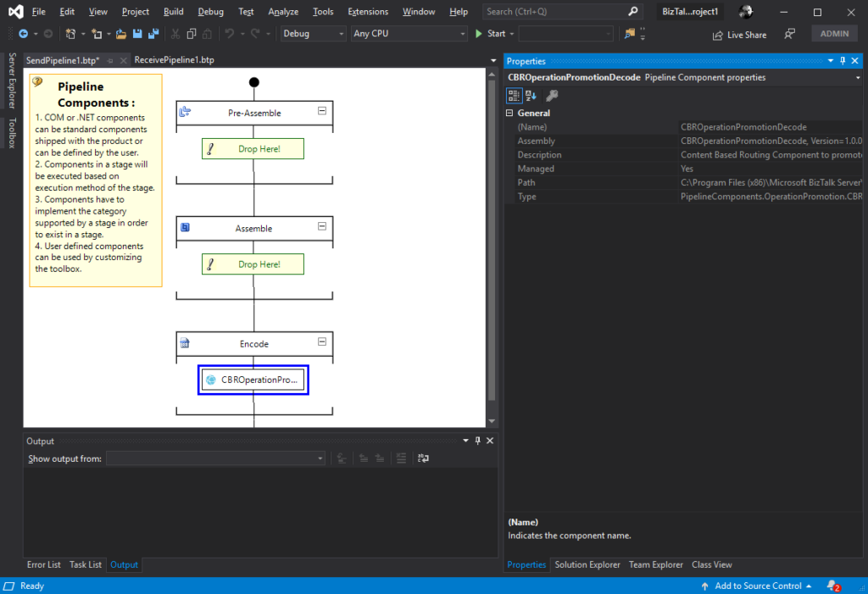Toggle auto-hide pin on Output panel
Screen dimensions: 868x594
pyautogui.click(x=477, y=441)
